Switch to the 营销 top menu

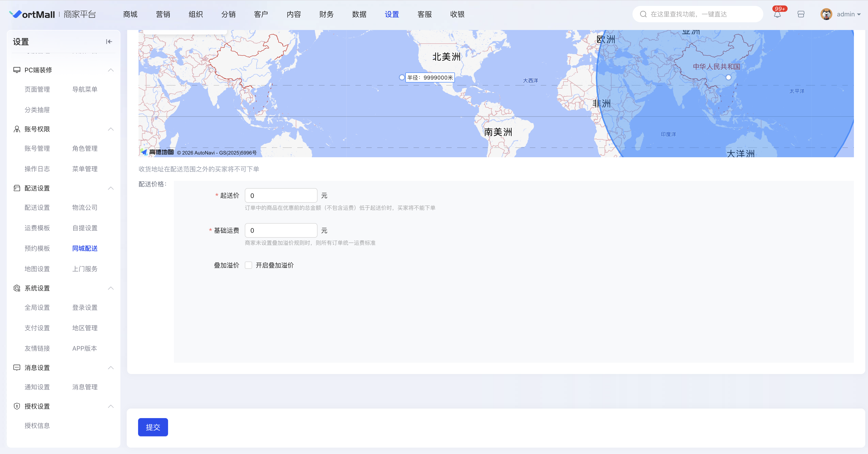pos(163,14)
